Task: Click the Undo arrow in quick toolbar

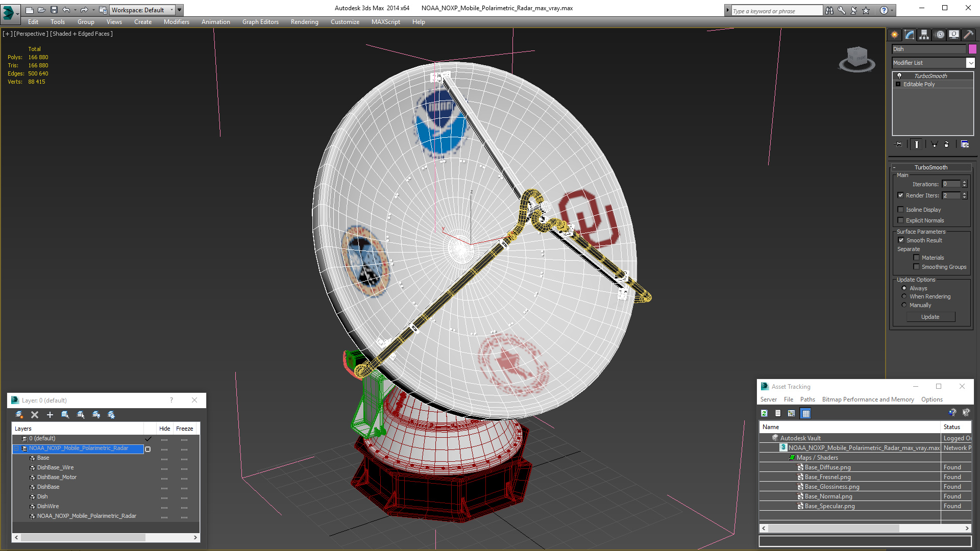Action: (x=66, y=10)
